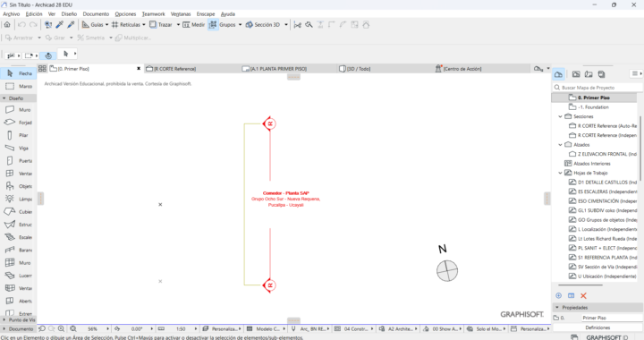Toggle Guías guide lines button
644x340 pixels.
click(x=92, y=25)
